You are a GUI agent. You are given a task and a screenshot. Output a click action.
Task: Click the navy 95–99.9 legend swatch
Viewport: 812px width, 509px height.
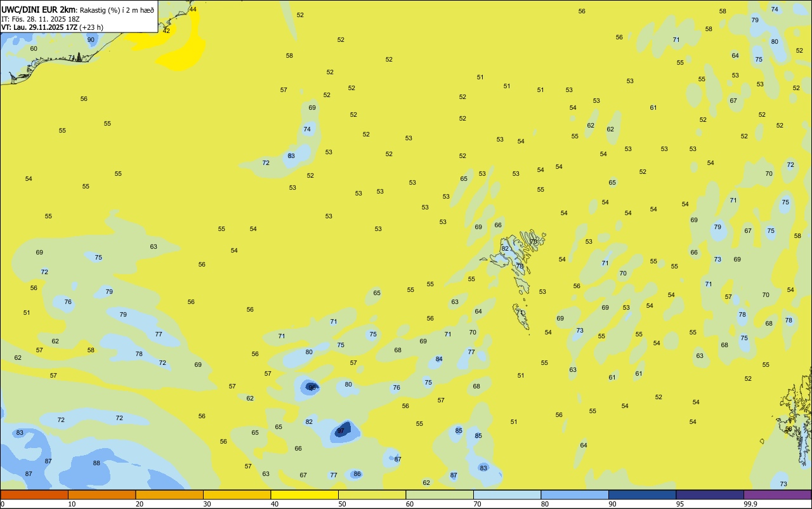(x=710, y=494)
